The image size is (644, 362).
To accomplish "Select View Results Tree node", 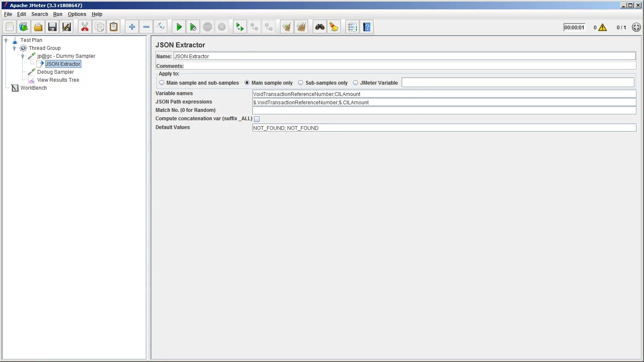I will pos(58,80).
